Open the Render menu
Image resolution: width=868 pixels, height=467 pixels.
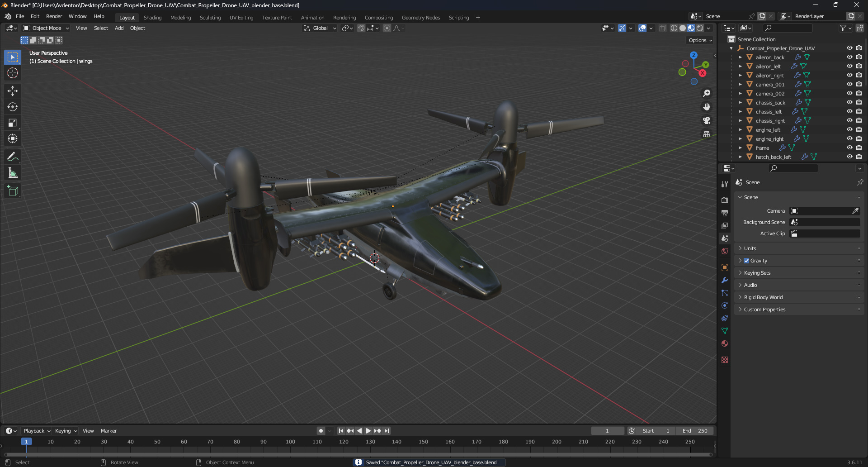coord(54,16)
